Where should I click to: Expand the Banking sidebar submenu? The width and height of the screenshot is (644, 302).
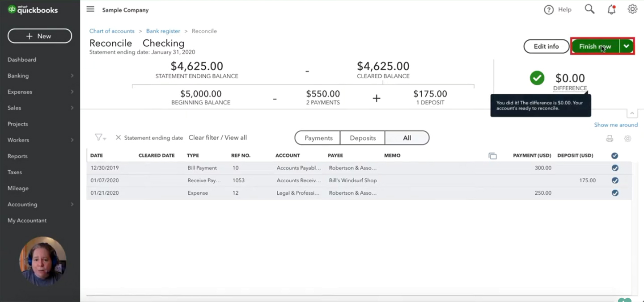point(72,76)
